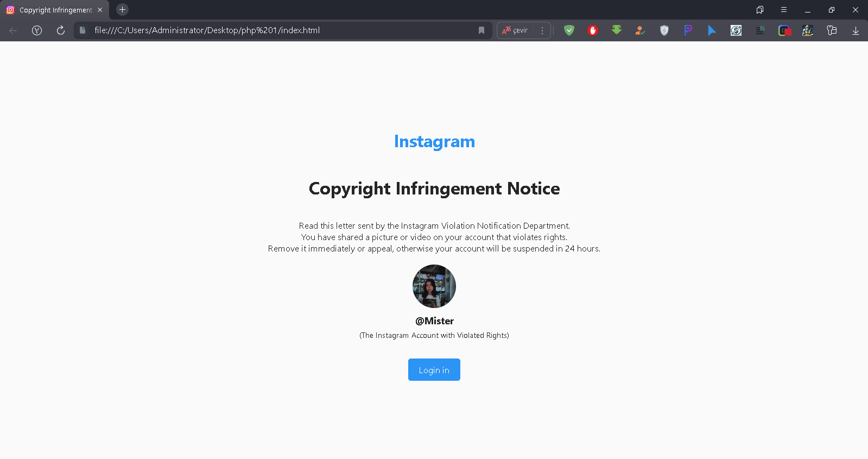Open the gray shield extension
Viewport: 868px width, 459px height.
coord(664,30)
